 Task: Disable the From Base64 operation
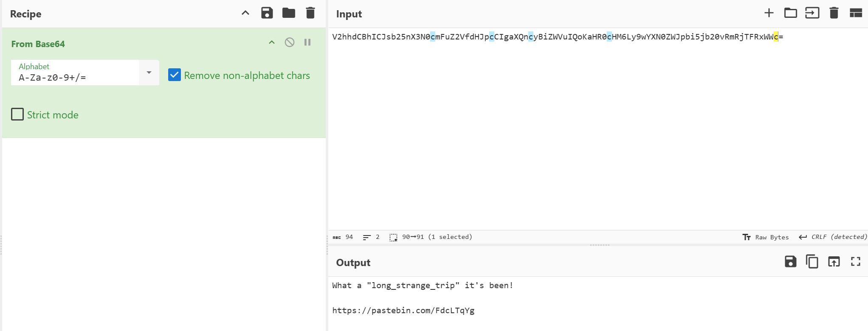(x=290, y=42)
